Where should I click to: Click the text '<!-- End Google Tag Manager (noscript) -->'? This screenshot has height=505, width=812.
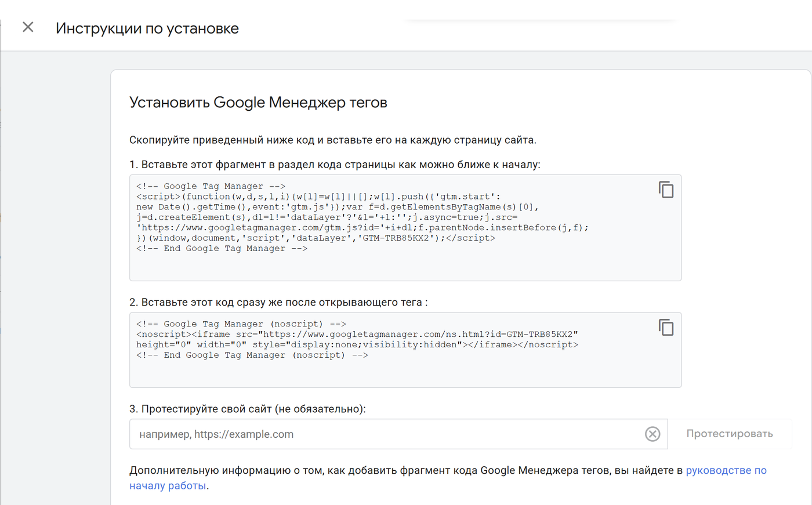point(252,355)
